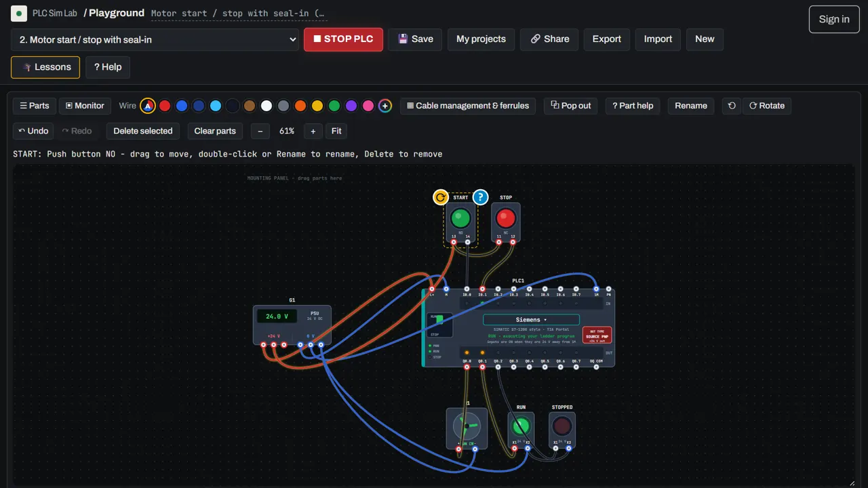Pop out the wiring canvas

click(571, 106)
